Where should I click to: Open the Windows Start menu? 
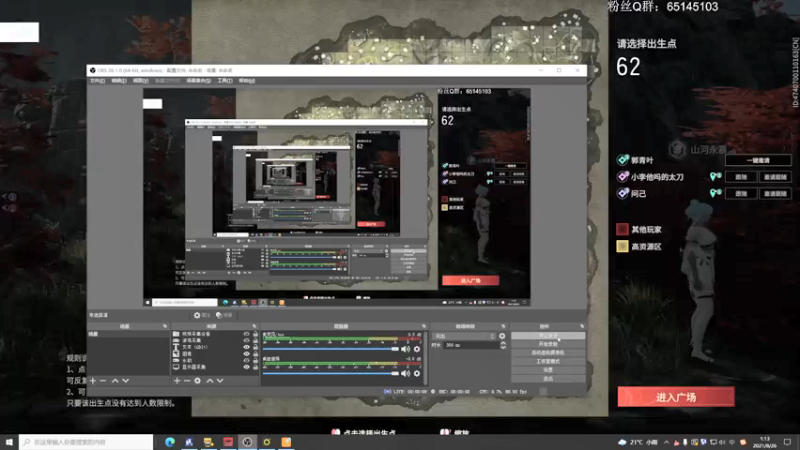click(9, 442)
